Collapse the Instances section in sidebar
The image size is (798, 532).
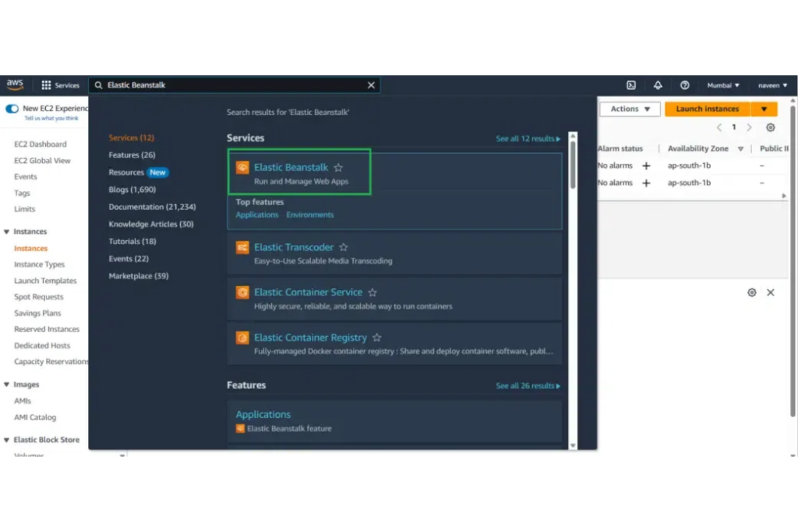click(x=6, y=231)
